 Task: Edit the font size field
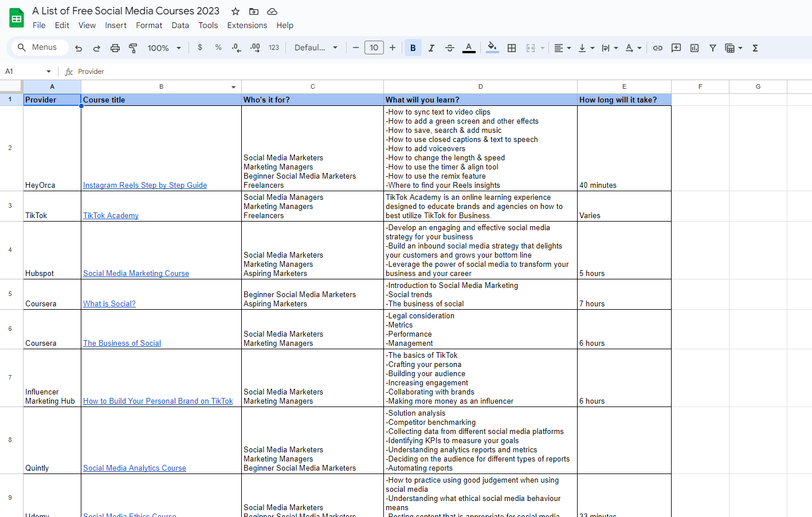pyautogui.click(x=374, y=48)
